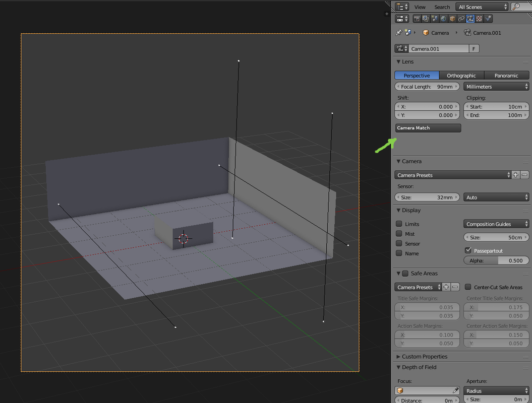Uncheck the Passepartout checkbox
Viewport: 532px width, 403px height.
(x=468, y=250)
